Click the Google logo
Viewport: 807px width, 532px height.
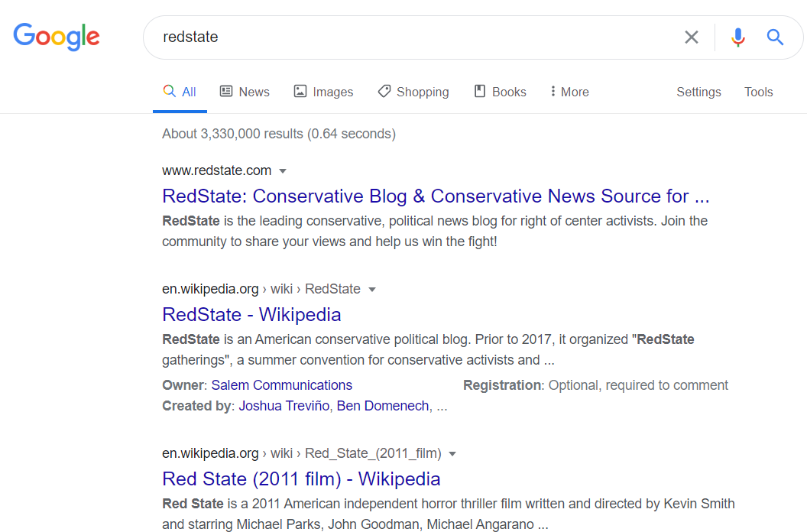click(57, 37)
